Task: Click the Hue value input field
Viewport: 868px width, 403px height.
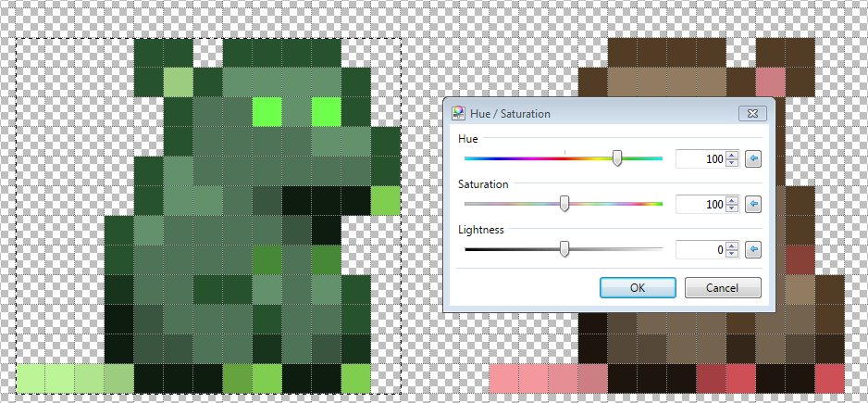Action: click(x=701, y=159)
